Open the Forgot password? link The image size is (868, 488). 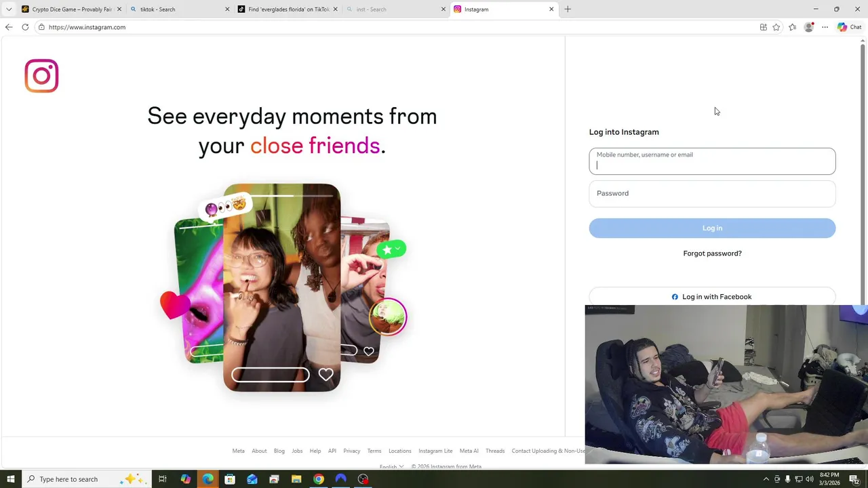pyautogui.click(x=712, y=253)
